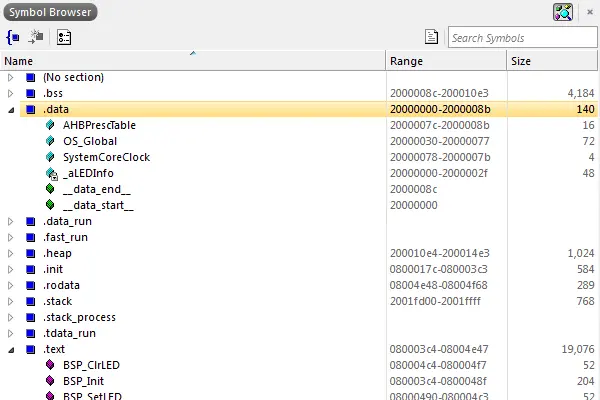
Task: Expand the .bss section
Action: (11, 93)
